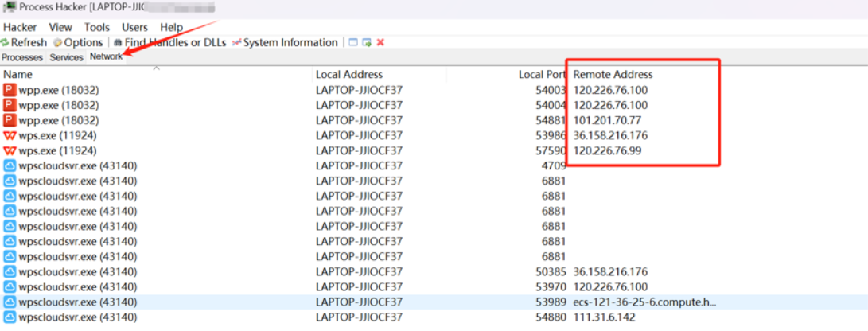Click LAPTOP-JJIOCF37 in the port 53986 row

359,135
